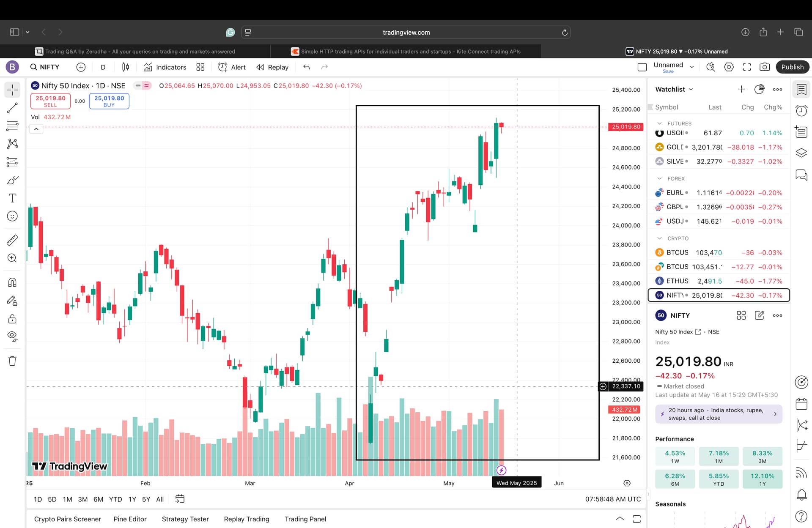Screen dimensions: 812x528
Task: Toggle magnet mode for drawings
Action: coord(13,282)
